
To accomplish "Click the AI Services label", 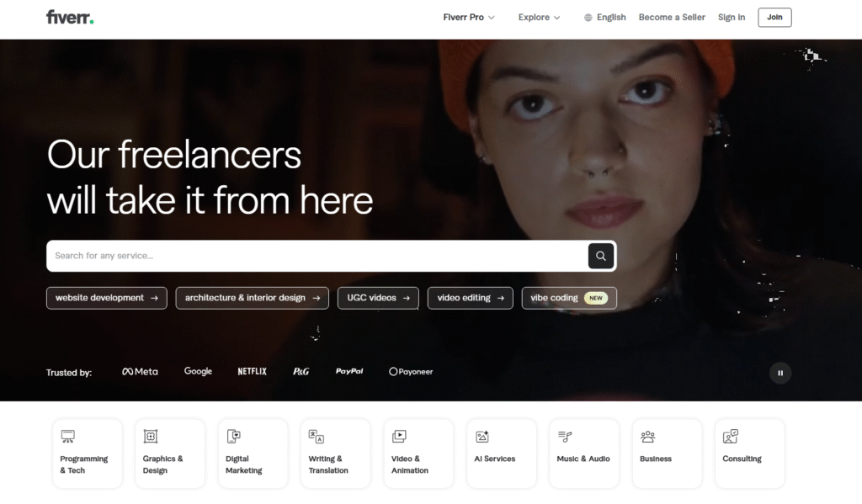I will [495, 459].
